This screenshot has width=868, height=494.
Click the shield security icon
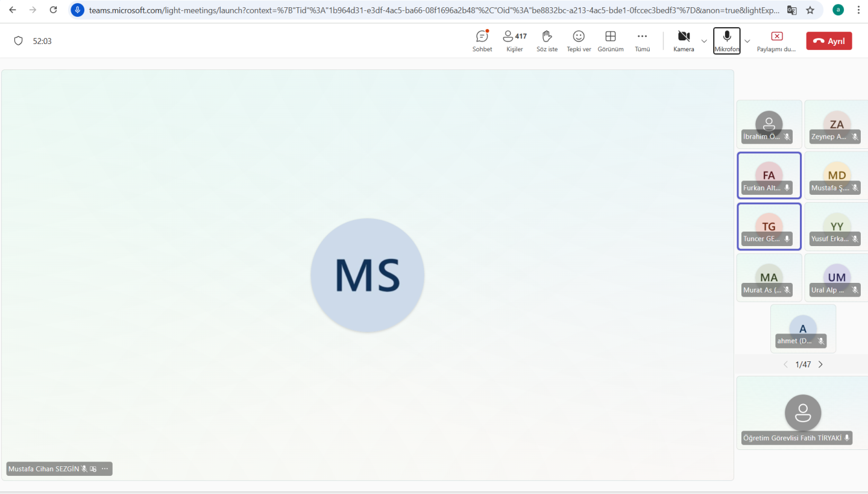pos(18,41)
